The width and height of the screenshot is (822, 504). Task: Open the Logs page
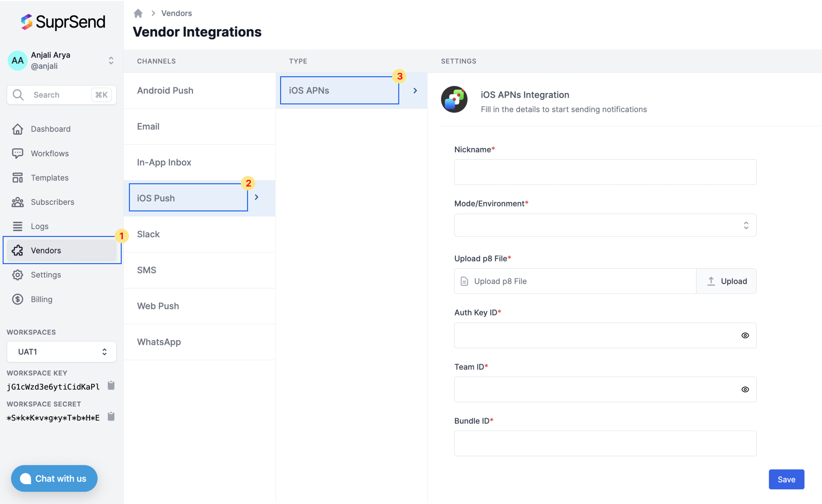(39, 226)
